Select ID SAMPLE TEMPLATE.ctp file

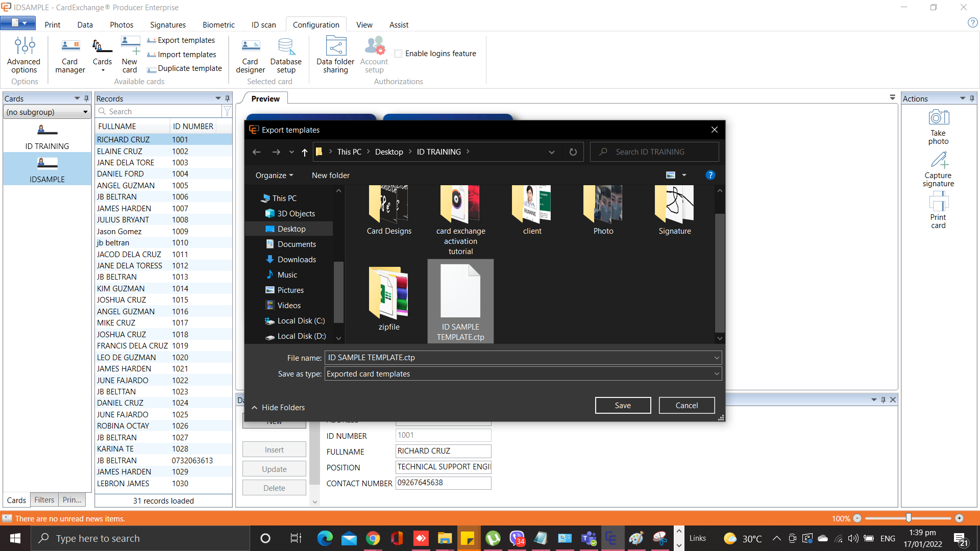click(x=460, y=301)
